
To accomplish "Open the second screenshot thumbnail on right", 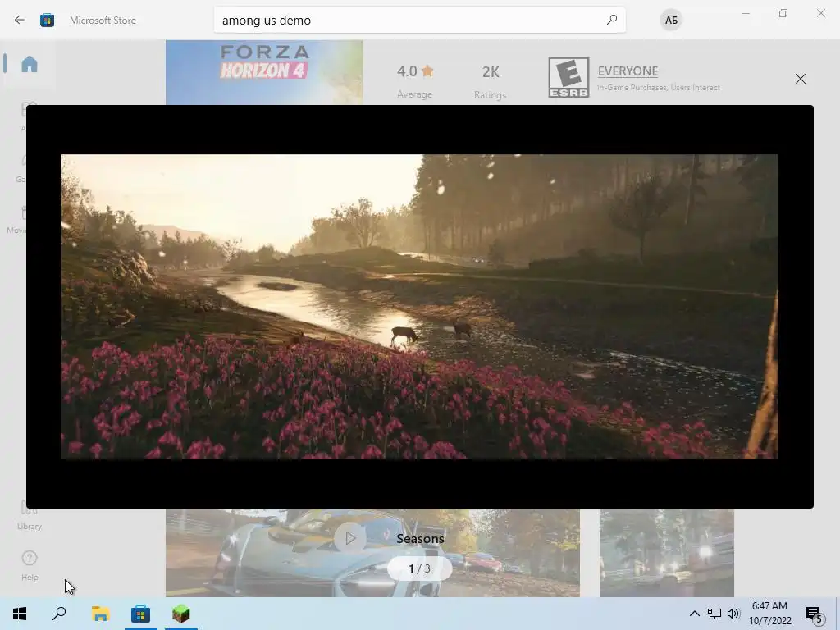I will click(666, 553).
